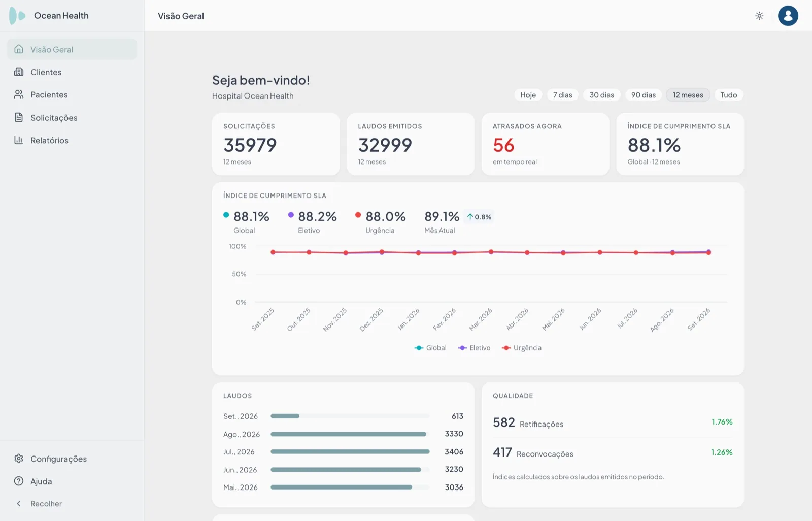Open the user profile avatar
812x521 pixels.
[788, 16]
